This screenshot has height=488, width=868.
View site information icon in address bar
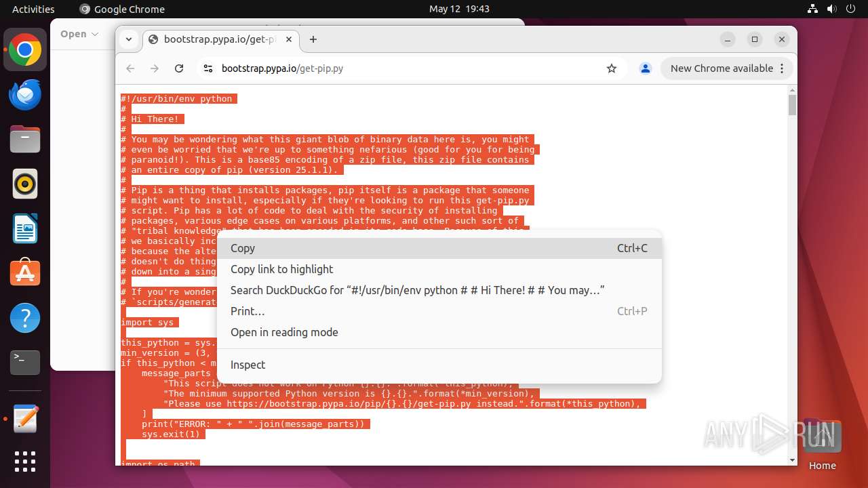pyautogui.click(x=208, y=68)
